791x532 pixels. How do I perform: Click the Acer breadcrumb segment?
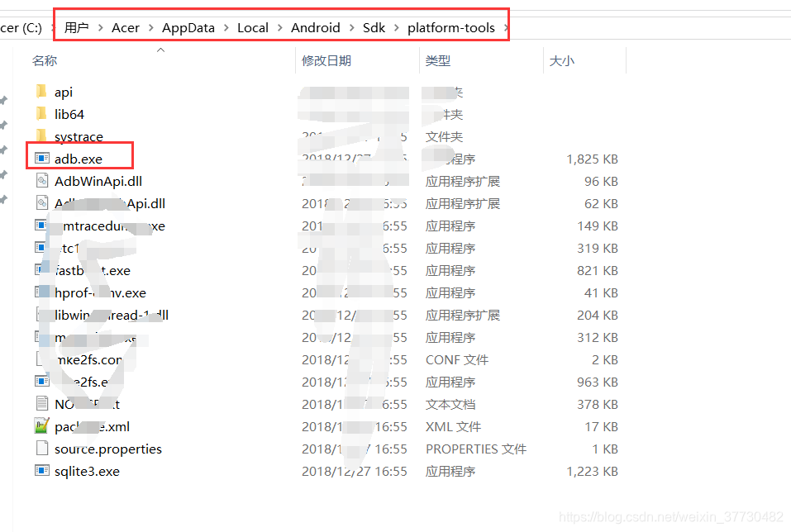(125, 28)
